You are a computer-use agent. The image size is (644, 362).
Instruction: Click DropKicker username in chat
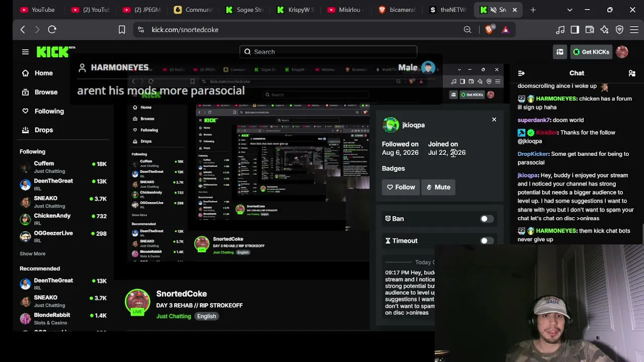(533, 154)
